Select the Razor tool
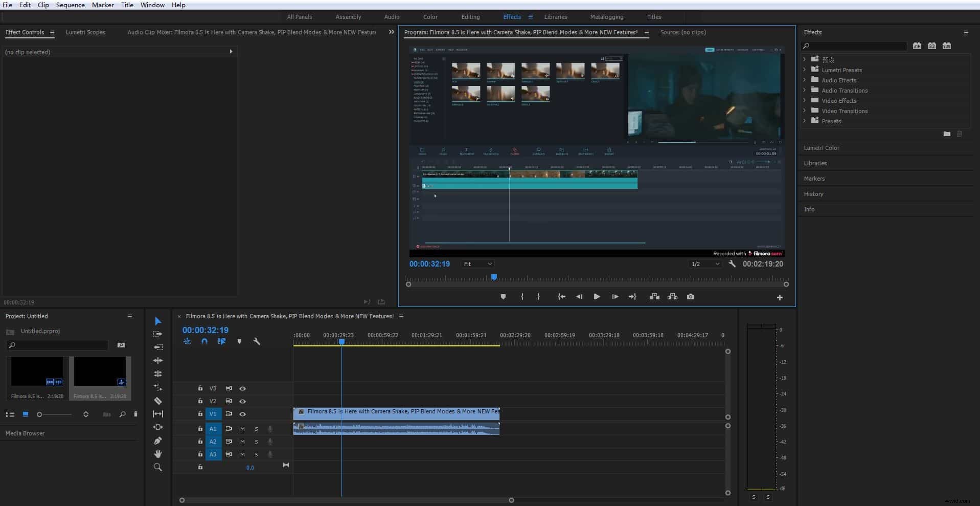Viewport: 980px width, 506px height. [158, 401]
